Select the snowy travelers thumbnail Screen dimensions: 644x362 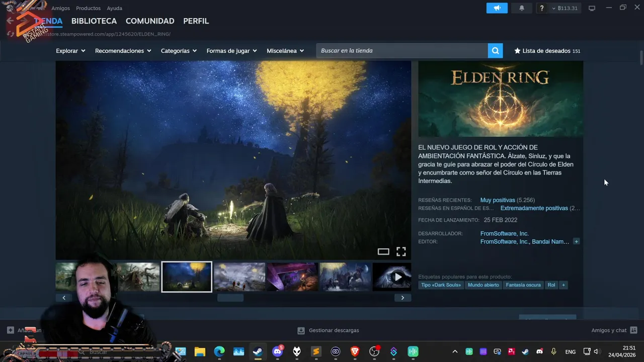click(239, 277)
